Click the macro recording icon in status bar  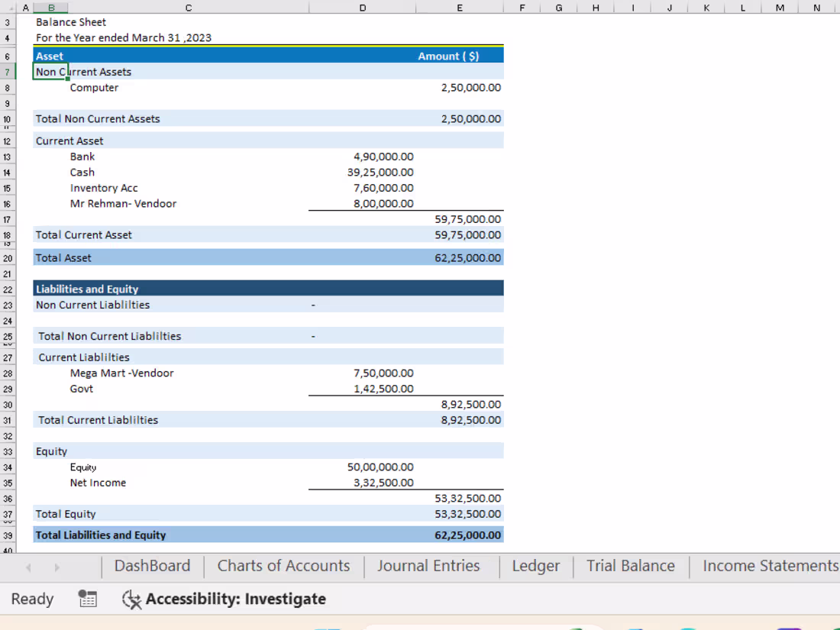click(87, 599)
